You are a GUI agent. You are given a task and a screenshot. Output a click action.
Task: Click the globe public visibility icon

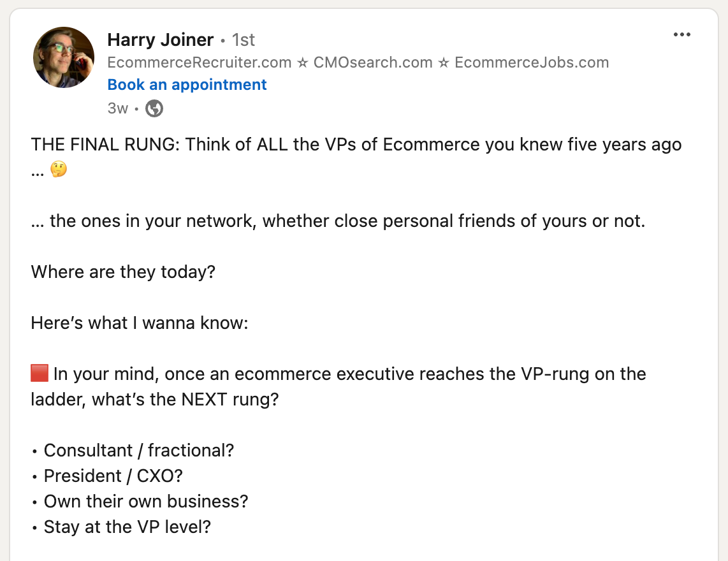(154, 108)
